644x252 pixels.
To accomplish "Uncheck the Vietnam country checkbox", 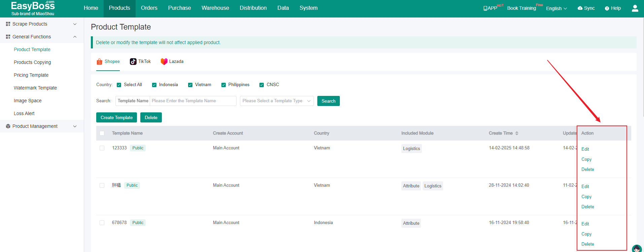I will click(x=190, y=85).
